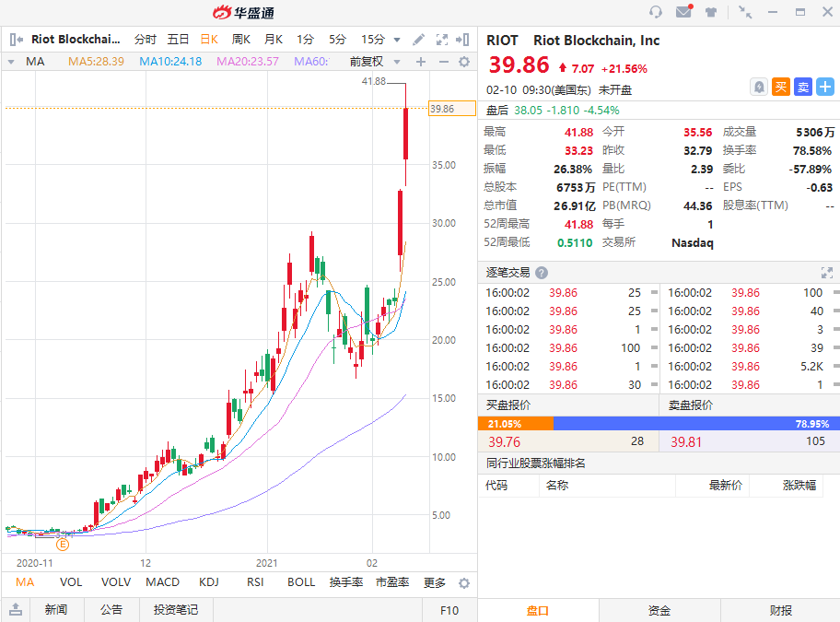Click the blue Sell button
The image size is (840, 622).
click(803, 87)
